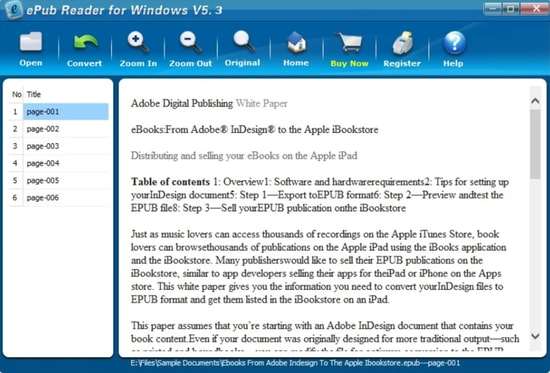The image size is (550, 373).
Task: Open Help with the question mark icon
Action: (454, 42)
